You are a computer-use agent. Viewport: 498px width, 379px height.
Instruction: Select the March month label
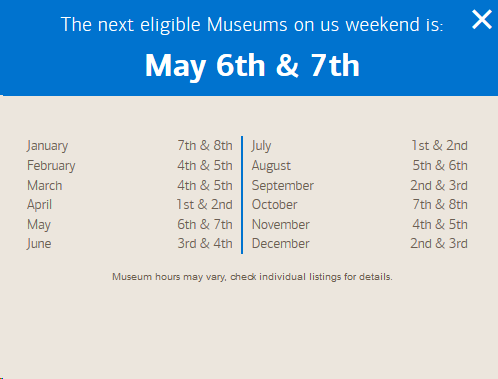click(x=45, y=185)
